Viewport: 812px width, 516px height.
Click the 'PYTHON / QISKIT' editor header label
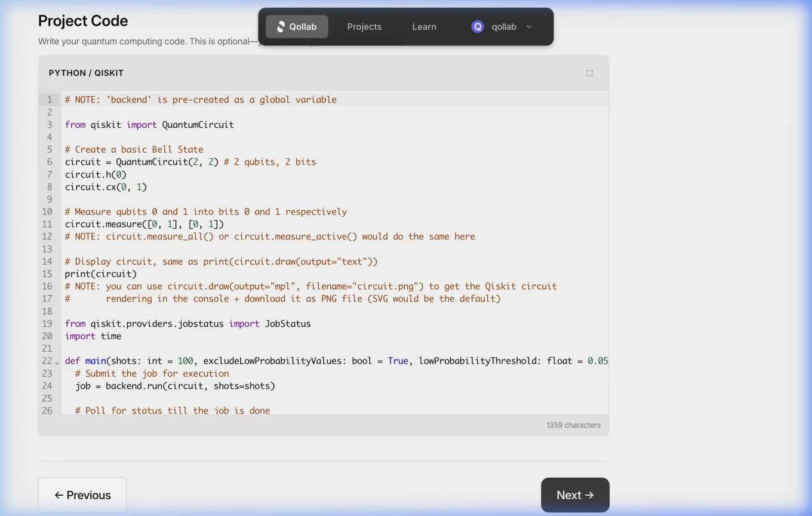86,73
